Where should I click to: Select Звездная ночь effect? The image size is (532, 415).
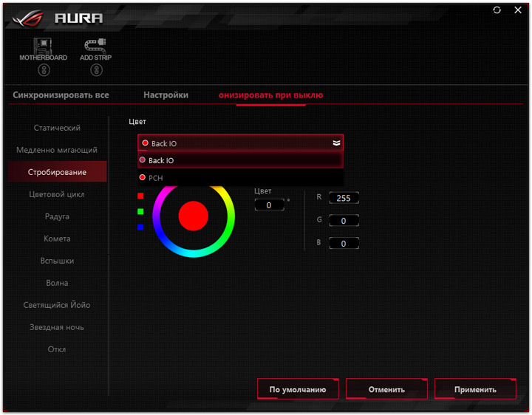(x=57, y=327)
